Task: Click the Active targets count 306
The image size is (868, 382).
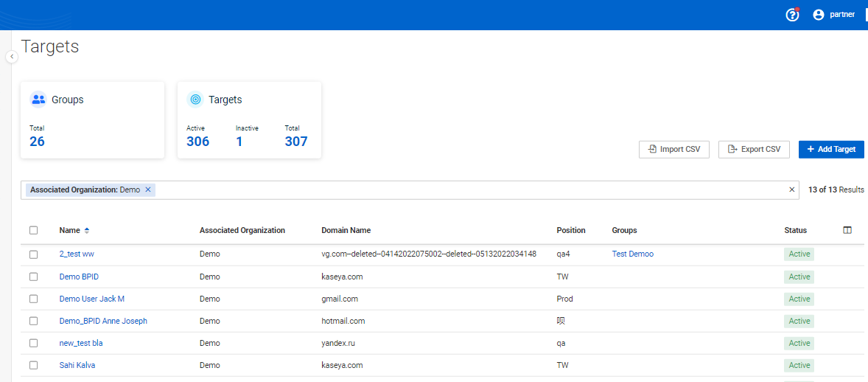Action: pos(197,142)
